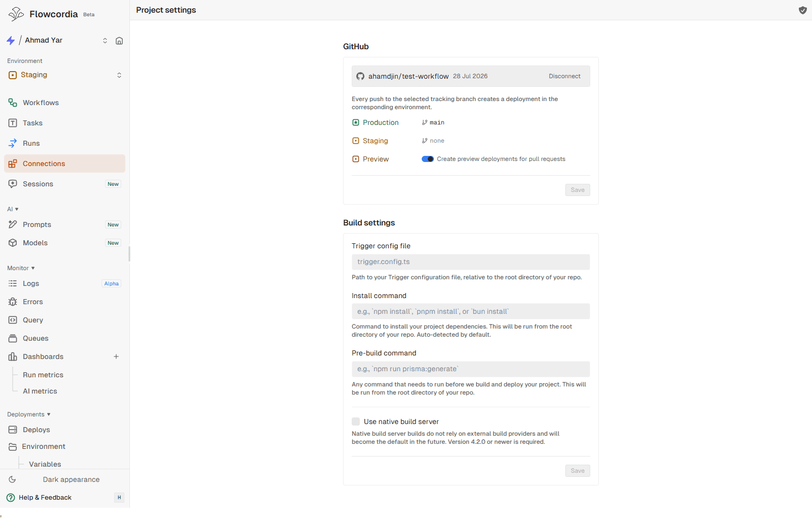Image resolution: width=812 pixels, height=520 pixels.
Task: Click the Models cube icon
Action: [13, 243]
